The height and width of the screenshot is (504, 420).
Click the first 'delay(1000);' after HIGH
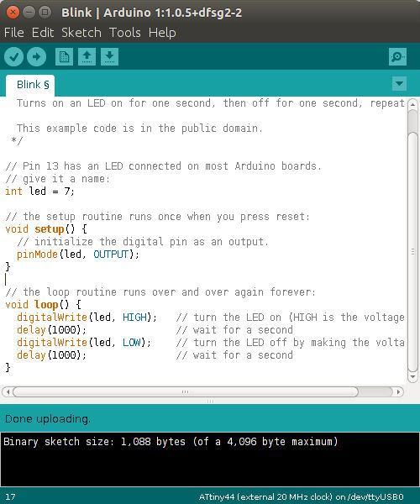point(51,330)
